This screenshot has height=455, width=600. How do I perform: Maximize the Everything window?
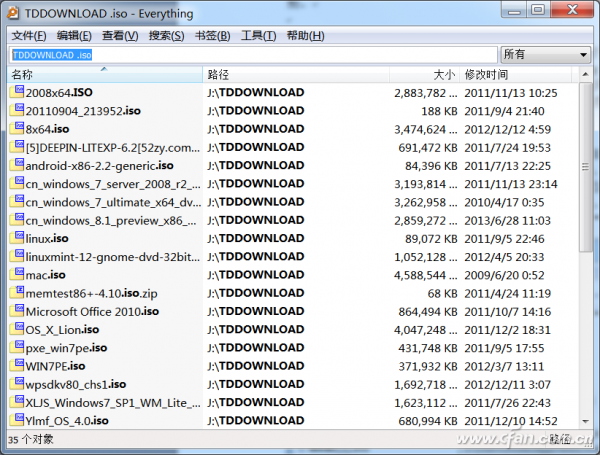[538, 9]
